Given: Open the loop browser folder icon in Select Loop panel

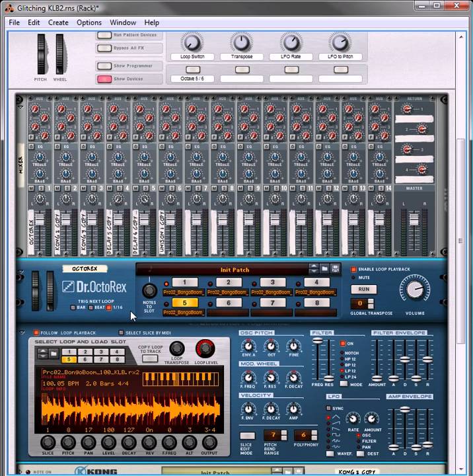Looking at the screenshot, I should tap(54, 354).
